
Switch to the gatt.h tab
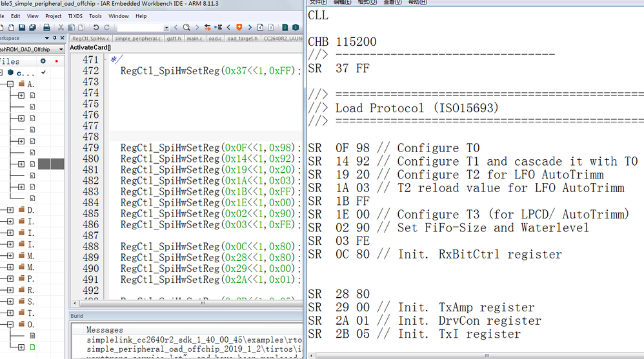pyautogui.click(x=174, y=39)
